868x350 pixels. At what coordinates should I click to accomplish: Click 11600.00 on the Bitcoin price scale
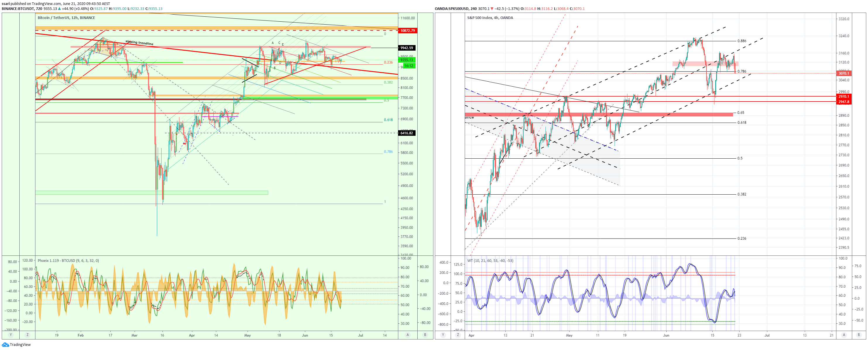tap(408, 18)
